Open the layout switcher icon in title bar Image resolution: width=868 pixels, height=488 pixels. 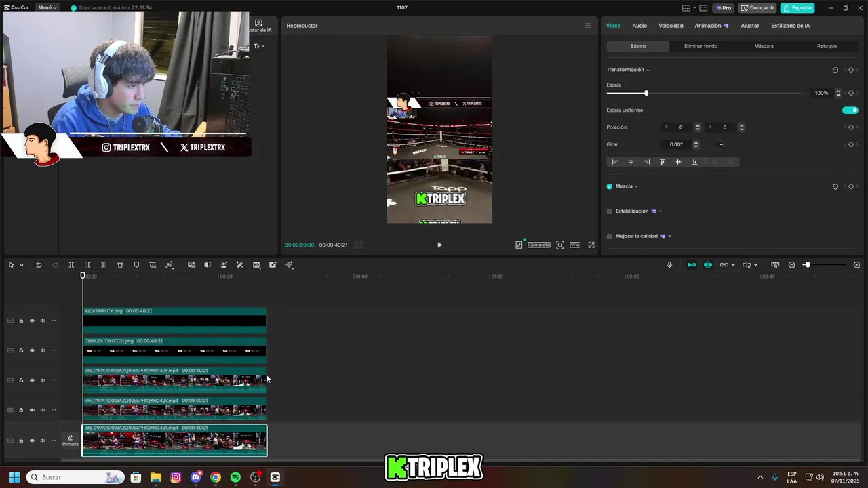686,8
